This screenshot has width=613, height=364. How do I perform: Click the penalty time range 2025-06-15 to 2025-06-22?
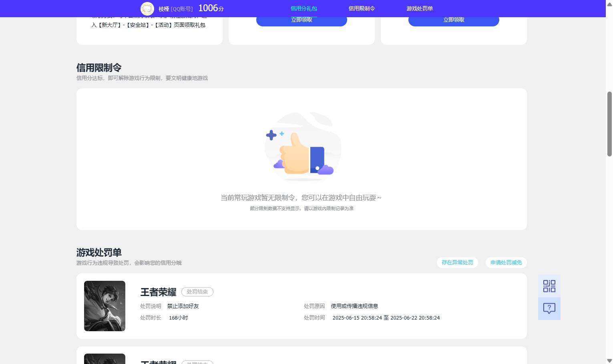[386, 318]
